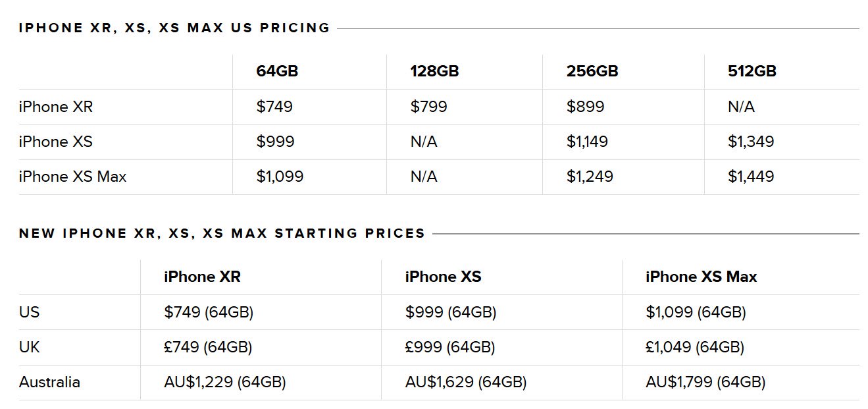Select the 128GB column header
868x409 pixels.
pos(434,71)
